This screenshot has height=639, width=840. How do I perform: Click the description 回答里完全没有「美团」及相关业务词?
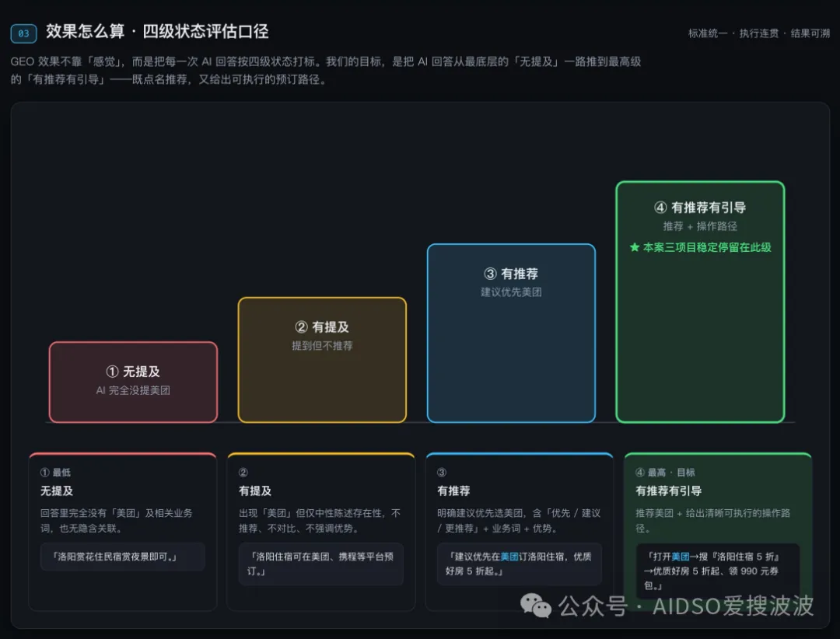(x=116, y=521)
